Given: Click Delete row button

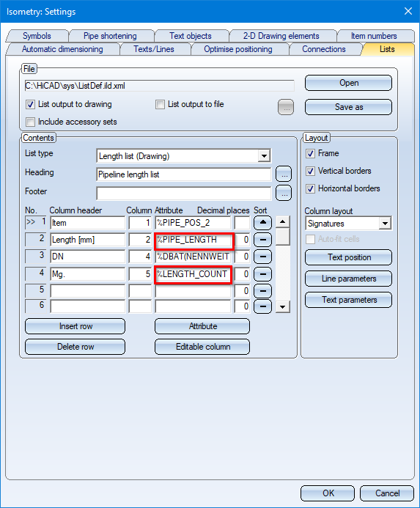Looking at the screenshot, I should point(75,347).
